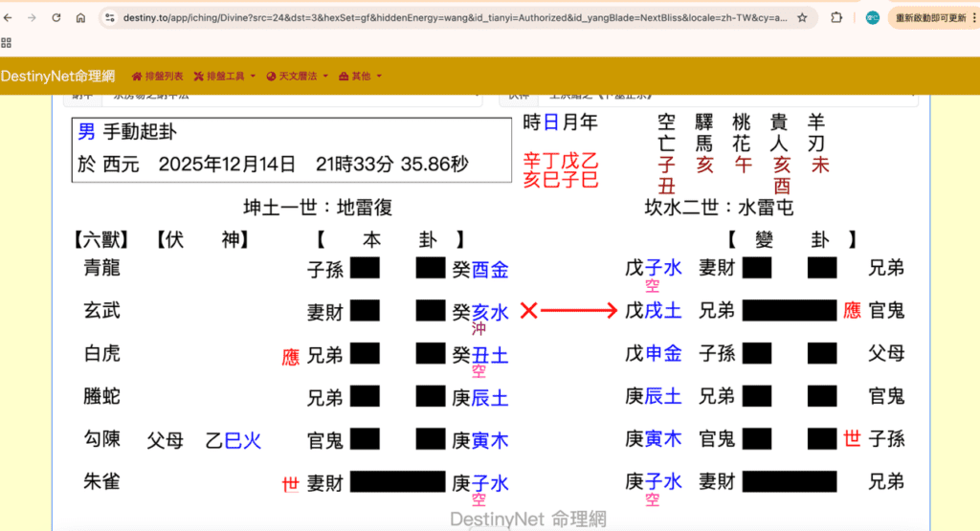Open the 其他 dropdown menu

coord(360,76)
